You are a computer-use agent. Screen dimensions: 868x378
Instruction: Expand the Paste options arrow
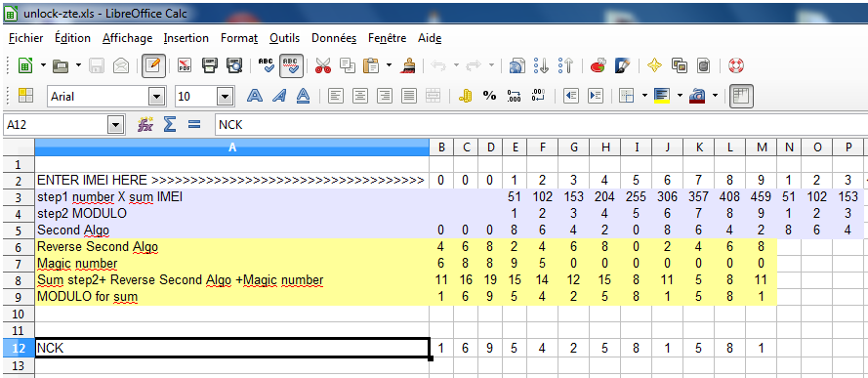point(390,66)
